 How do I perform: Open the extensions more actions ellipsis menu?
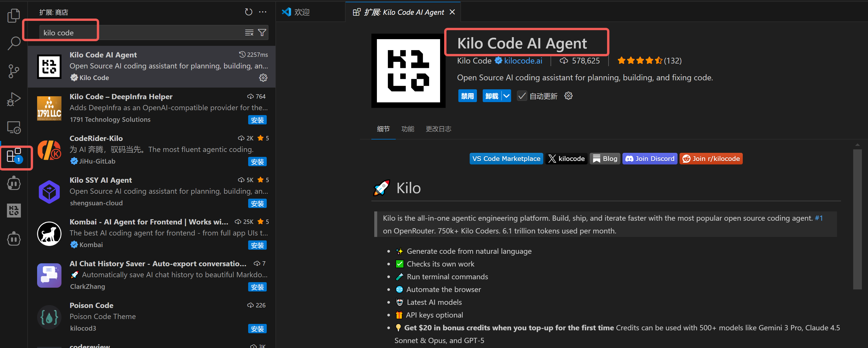[262, 12]
